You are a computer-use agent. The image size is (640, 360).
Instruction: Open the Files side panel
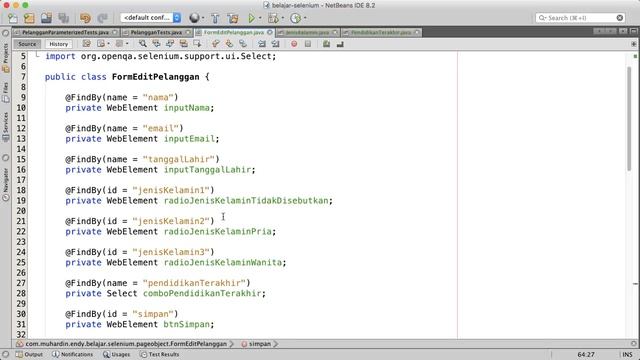point(6,92)
